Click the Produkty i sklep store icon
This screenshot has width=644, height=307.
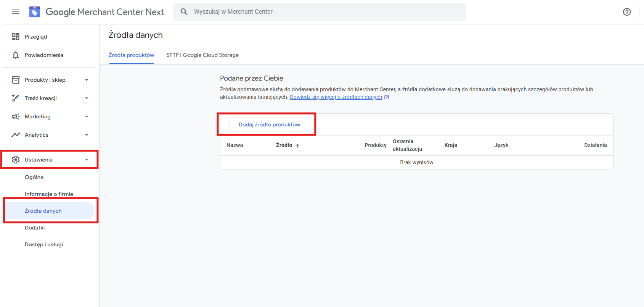(16, 80)
